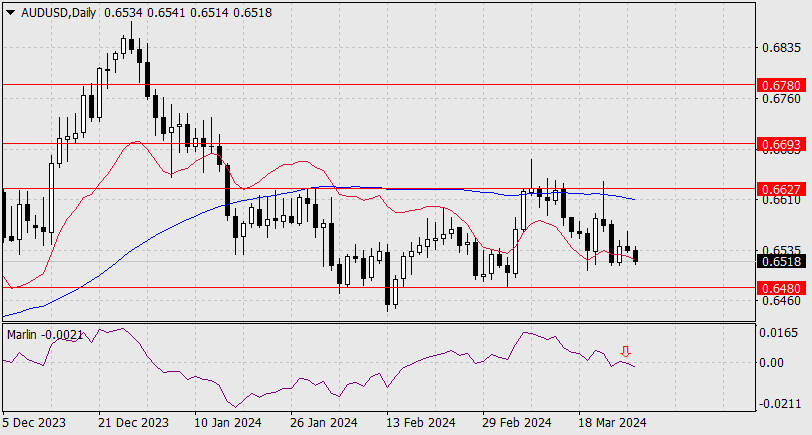Click the 0.00 oscillator scale value
Screen dimensions: 812x435
pos(771,362)
